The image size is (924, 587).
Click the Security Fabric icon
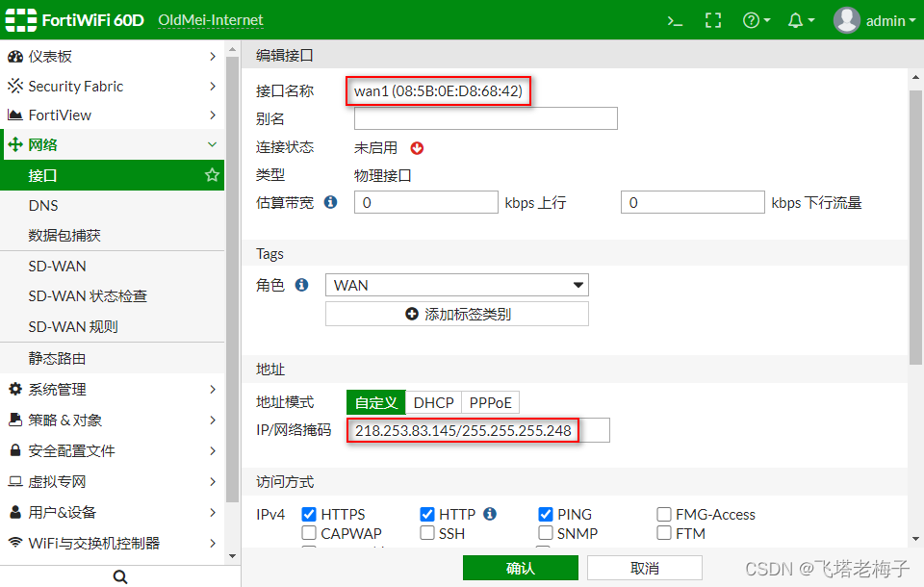[15, 86]
